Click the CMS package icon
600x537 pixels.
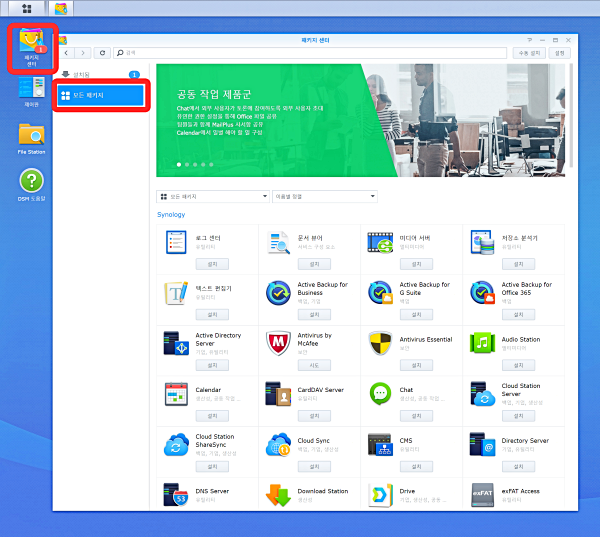point(380,445)
